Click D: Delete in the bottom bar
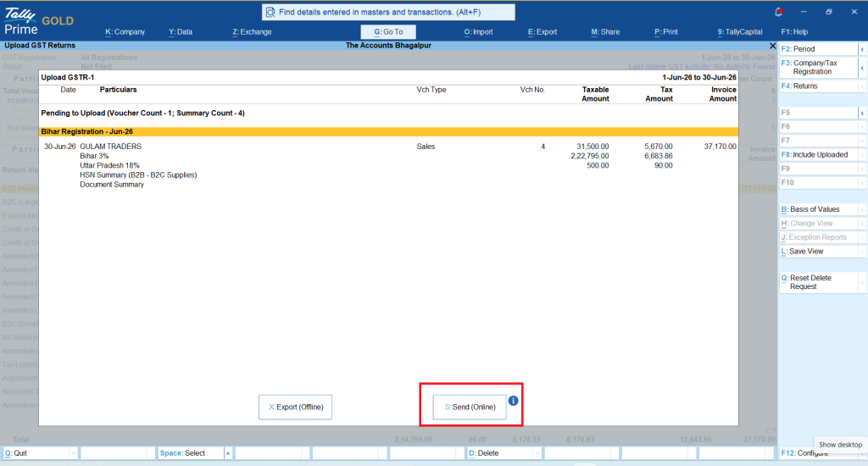Screen dimensions: 868x466 500,453
